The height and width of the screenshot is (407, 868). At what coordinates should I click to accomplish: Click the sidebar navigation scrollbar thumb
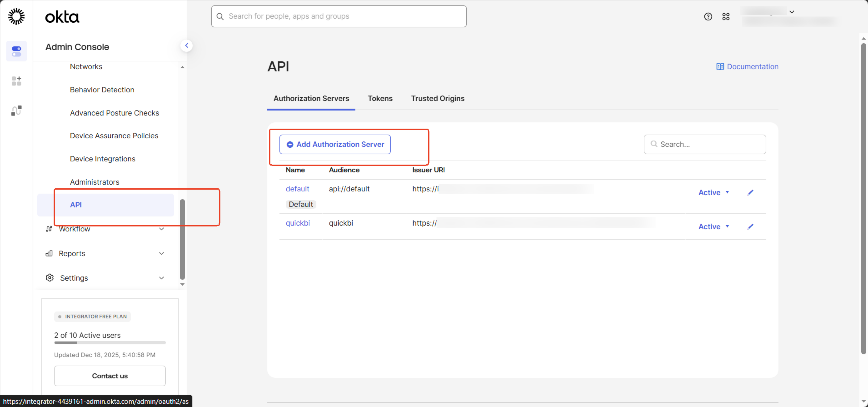tap(182, 239)
